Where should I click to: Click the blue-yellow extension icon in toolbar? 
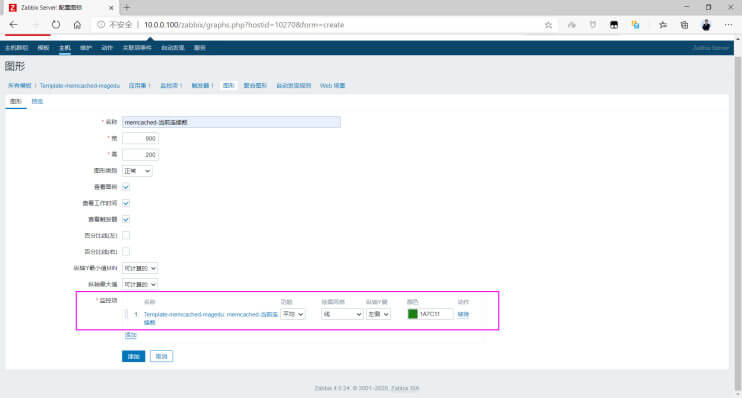[636, 25]
